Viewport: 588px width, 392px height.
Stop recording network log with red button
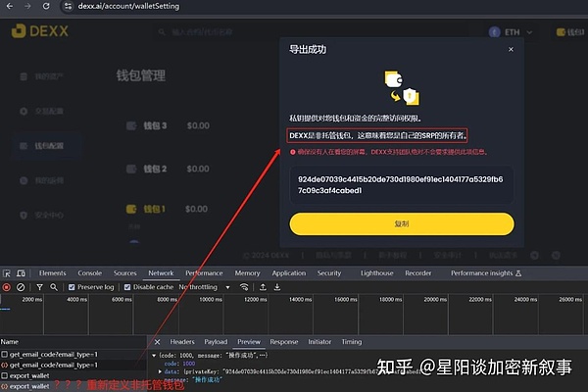7,287
